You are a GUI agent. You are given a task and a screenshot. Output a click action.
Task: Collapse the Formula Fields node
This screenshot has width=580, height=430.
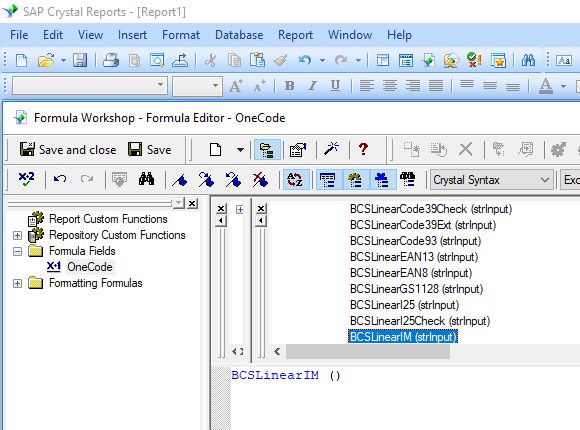[x=17, y=252]
